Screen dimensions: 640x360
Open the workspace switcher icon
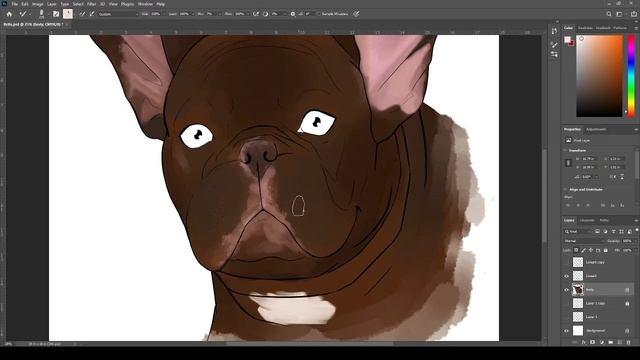pyautogui.click(x=620, y=14)
